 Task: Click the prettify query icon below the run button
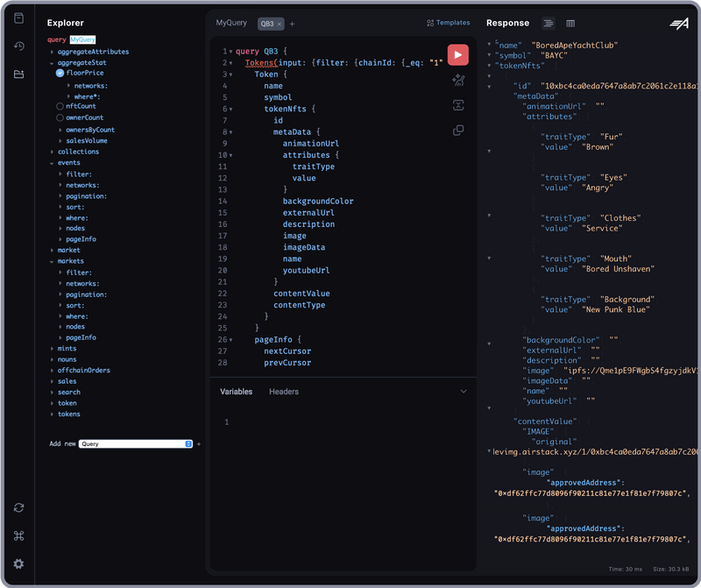tap(457, 80)
